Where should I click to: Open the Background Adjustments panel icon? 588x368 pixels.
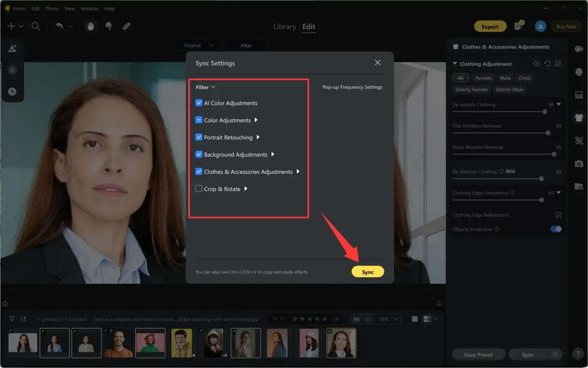click(579, 94)
